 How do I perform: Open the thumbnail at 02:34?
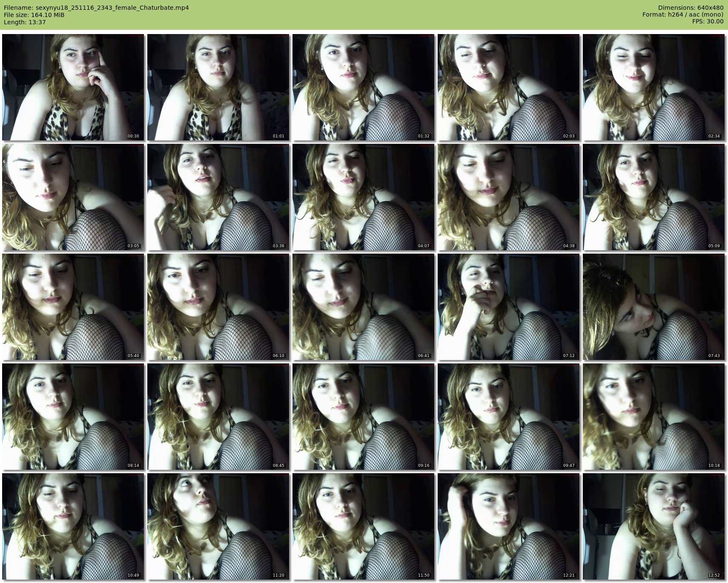(653, 87)
